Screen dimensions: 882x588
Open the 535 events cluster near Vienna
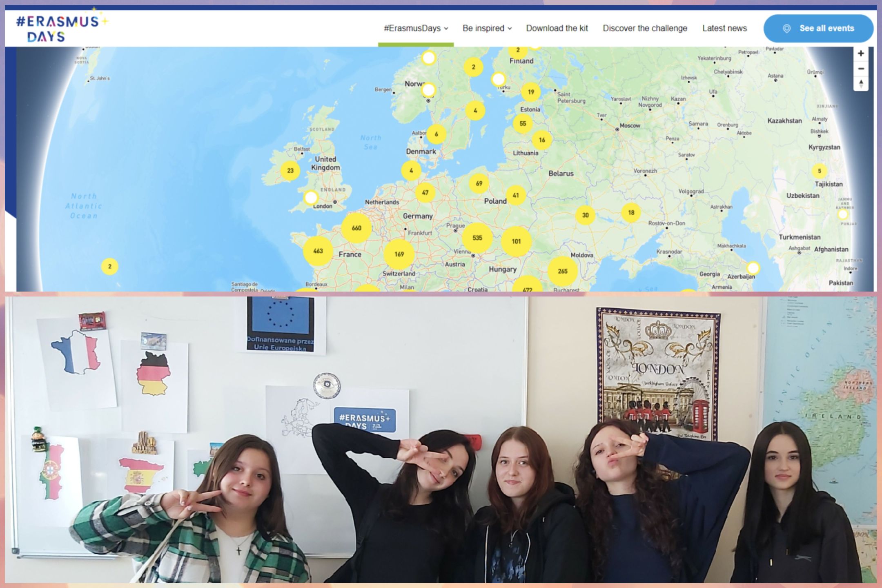pyautogui.click(x=477, y=238)
